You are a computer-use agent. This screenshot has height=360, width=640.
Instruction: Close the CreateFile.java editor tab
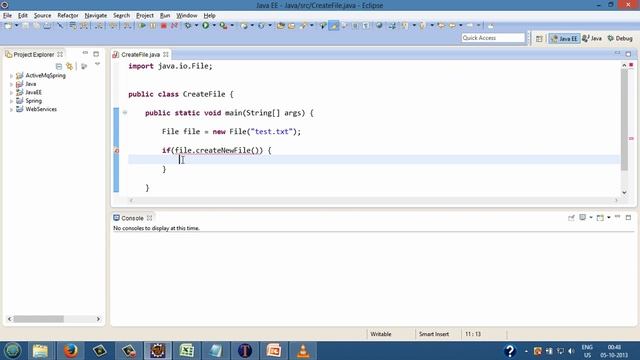166,54
